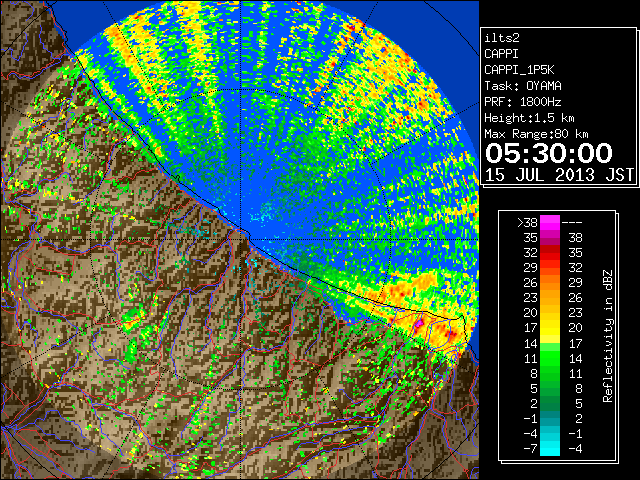The height and width of the screenshot is (480, 640).
Task: Click the -7 legend label
Action: click(531, 449)
